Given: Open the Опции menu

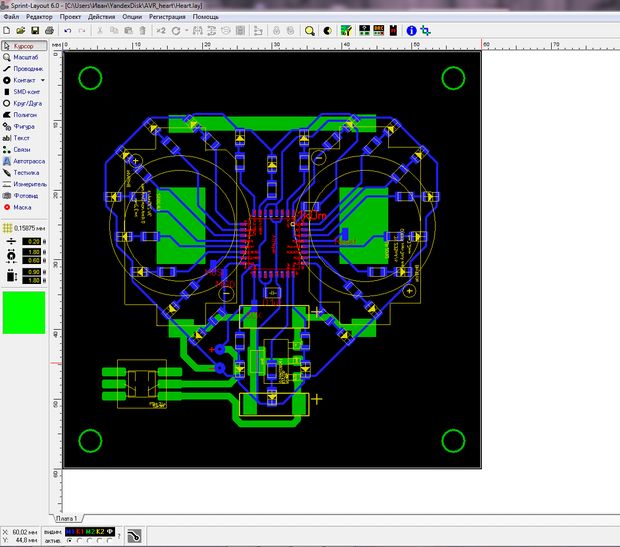Looking at the screenshot, I should pos(132,18).
